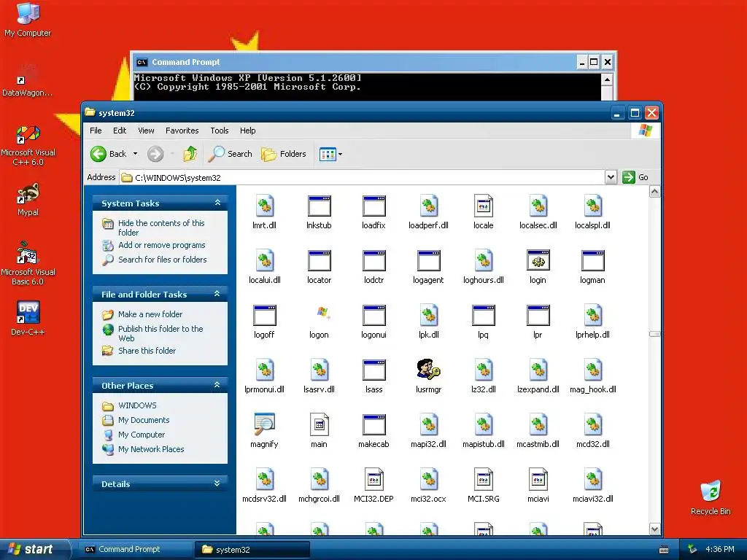
Task: Open the Back button history dropdown
Action: (x=135, y=154)
